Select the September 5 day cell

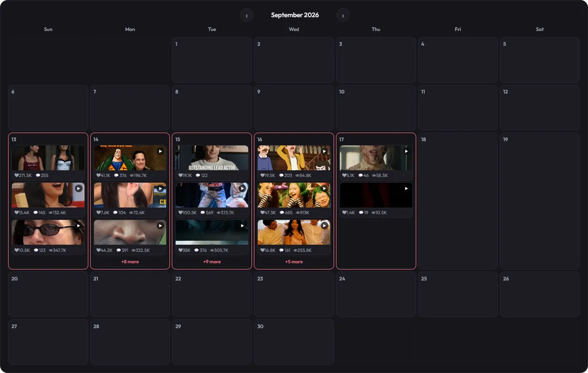tap(540, 60)
